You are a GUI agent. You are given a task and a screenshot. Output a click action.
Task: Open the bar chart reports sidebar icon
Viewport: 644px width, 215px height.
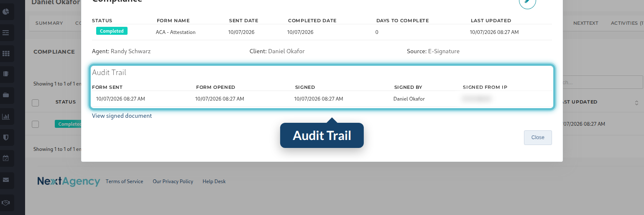coord(6,117)
